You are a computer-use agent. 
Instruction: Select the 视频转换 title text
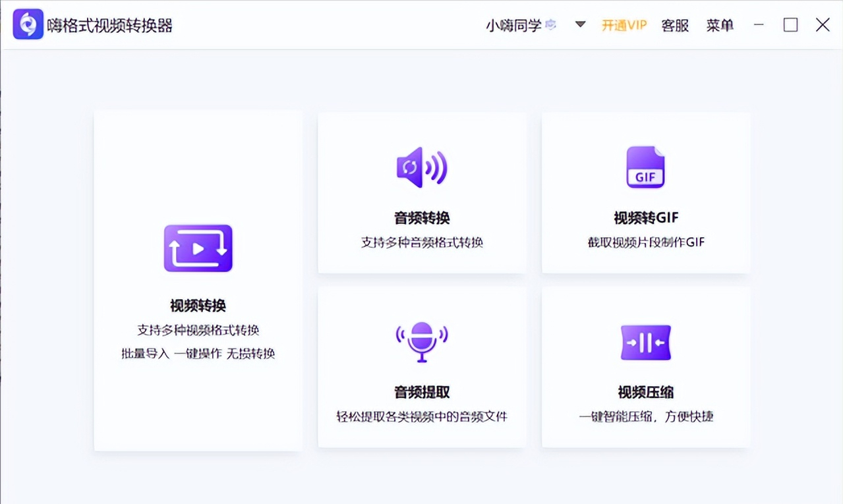click(198, 306)
